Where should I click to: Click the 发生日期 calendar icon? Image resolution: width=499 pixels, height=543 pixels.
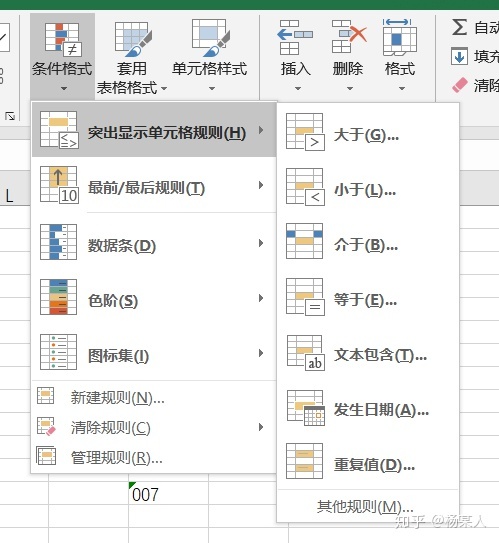(x=306, y=408)
